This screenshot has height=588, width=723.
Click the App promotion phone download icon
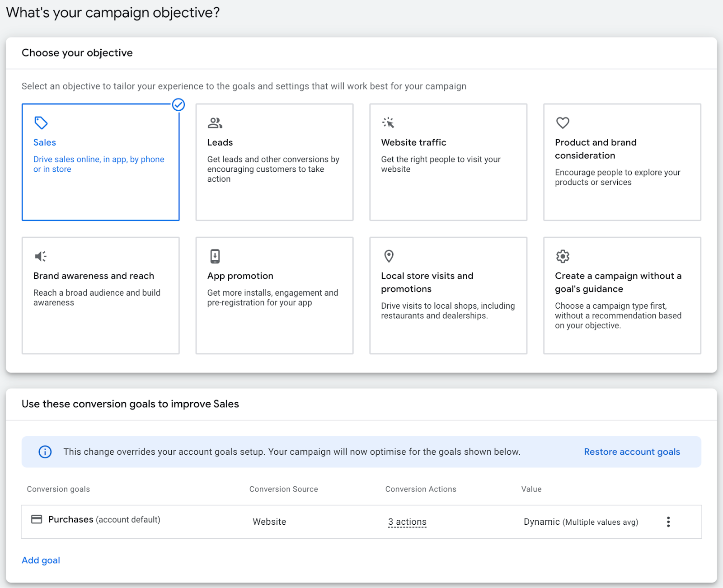point(215,256)
